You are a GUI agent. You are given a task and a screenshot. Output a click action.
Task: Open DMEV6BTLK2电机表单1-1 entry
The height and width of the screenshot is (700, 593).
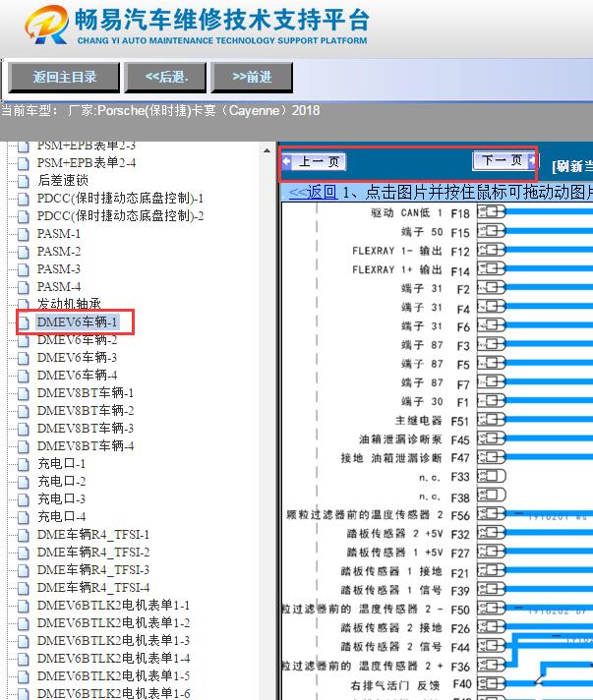pos(113,606)
